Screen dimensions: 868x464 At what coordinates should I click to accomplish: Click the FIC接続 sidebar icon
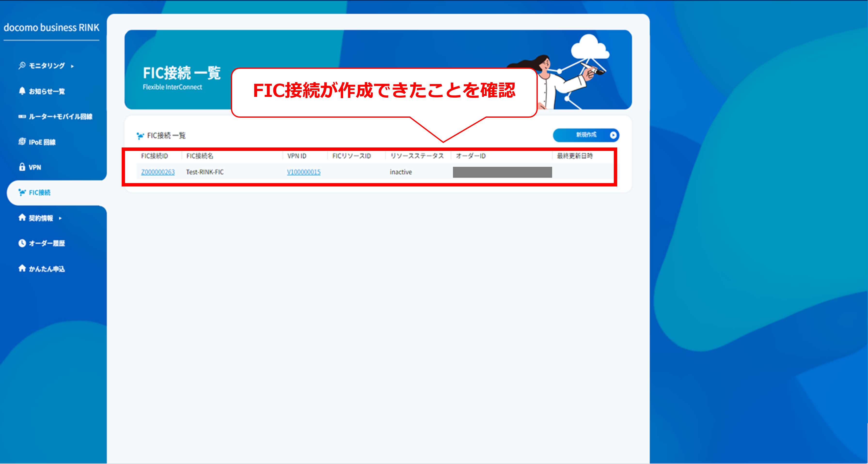pyautogui.click(x=22, y=192)
